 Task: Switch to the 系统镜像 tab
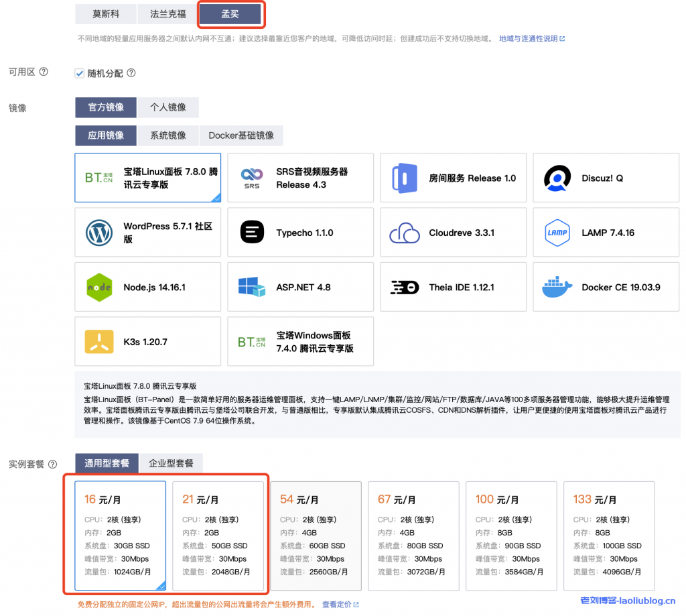point(168,135)
